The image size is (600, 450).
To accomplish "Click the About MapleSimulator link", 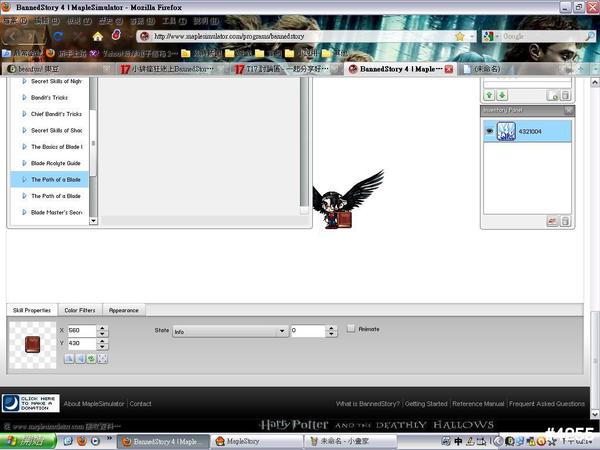I will point(94,404).
